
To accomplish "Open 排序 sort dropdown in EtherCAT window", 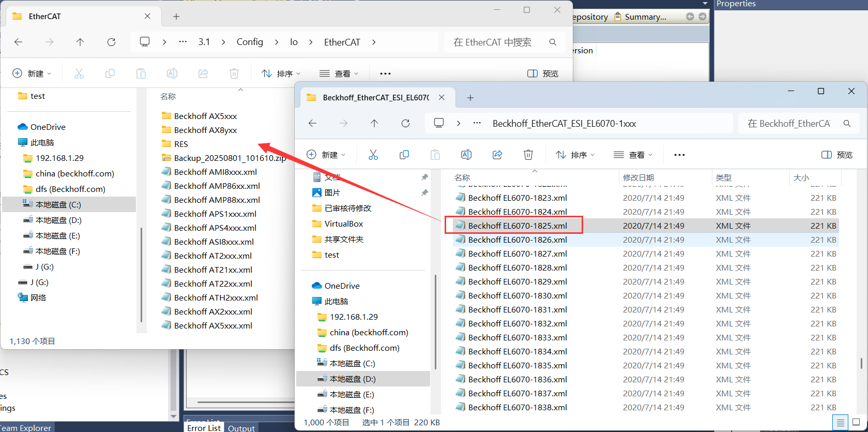I will (x=281, y=73).
